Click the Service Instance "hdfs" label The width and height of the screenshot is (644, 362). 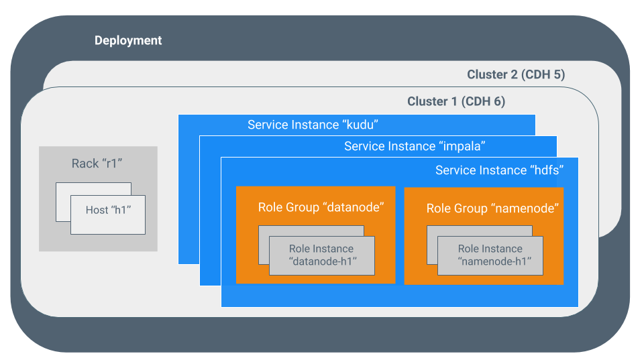[498, 170]
